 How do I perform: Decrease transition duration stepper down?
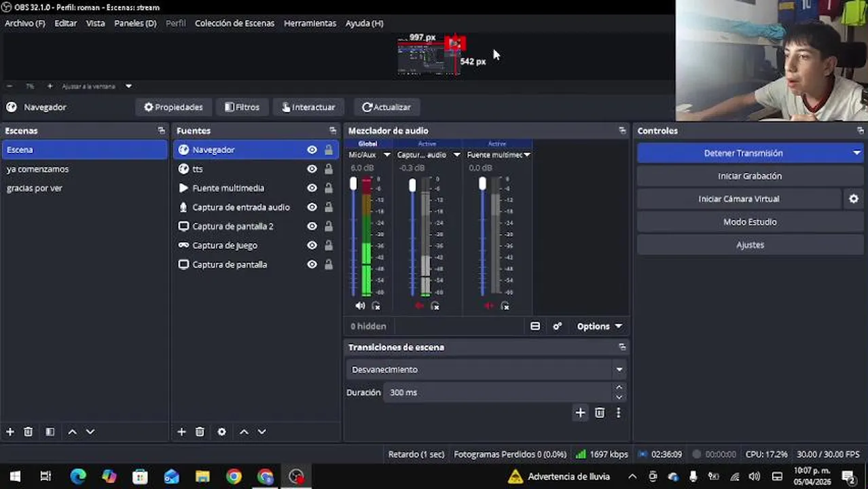point(619,397)
